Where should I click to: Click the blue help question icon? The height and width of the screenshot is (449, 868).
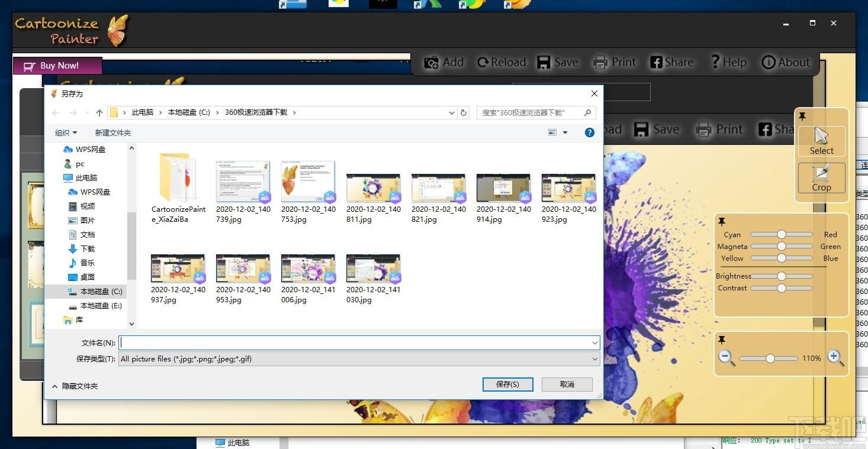(x=590, y=133)
